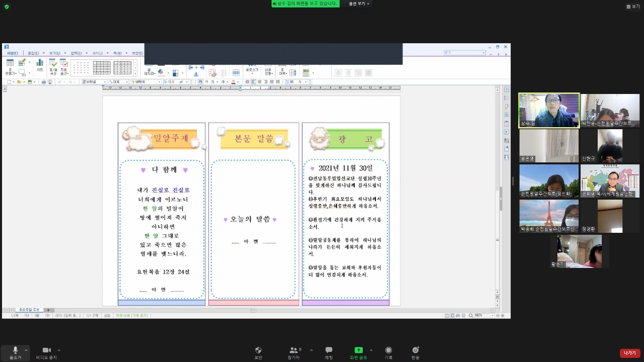Print document icon in toolbar
This screenshot has height=362, width=644.
pos(44,81)
